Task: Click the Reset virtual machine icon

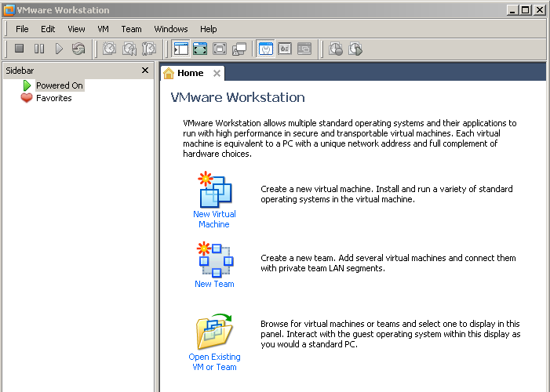Action: (78, 49)
